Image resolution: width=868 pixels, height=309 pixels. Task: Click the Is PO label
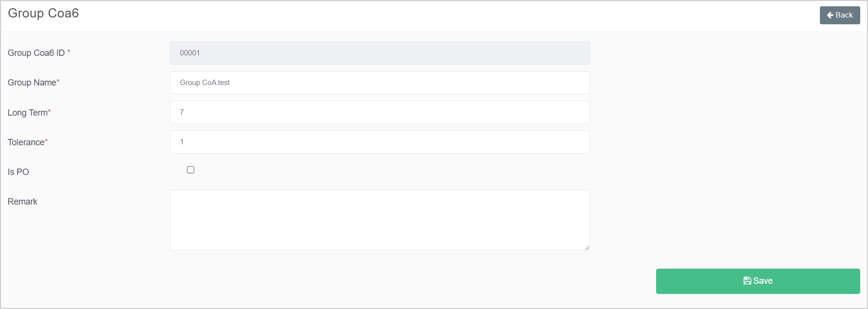click(18, 172)
